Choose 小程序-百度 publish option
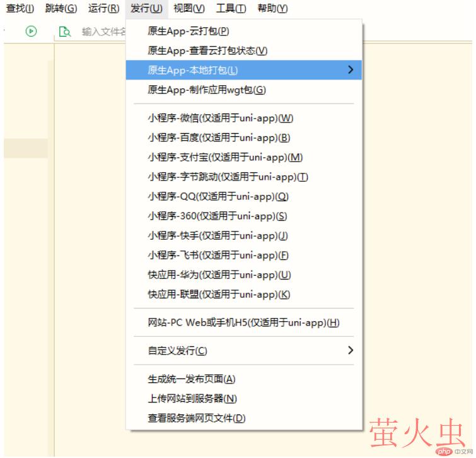The width and height of the screenshot is (476, 458). tap(244, 138)
